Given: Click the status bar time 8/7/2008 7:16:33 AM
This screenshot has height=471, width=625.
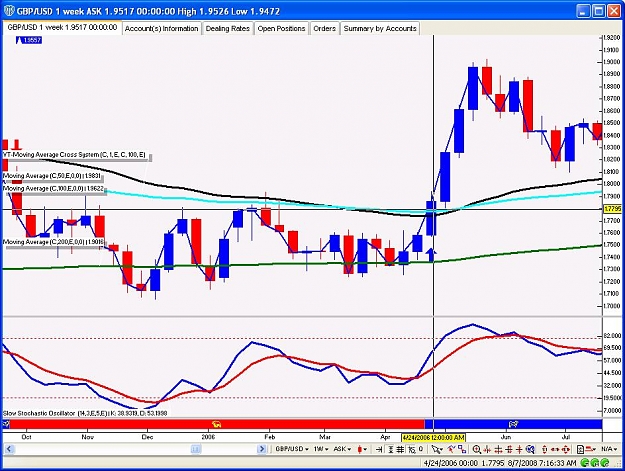Looking at the screenshot, I should click(541, 463).
